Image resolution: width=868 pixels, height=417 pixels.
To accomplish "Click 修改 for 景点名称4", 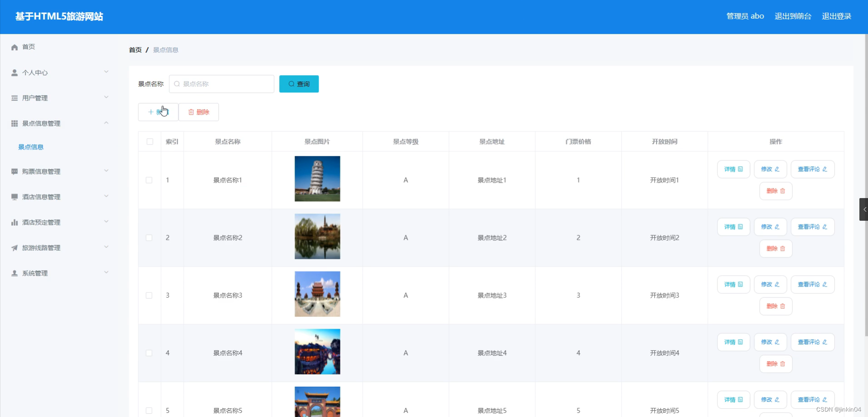I will [x=770, y=342].
